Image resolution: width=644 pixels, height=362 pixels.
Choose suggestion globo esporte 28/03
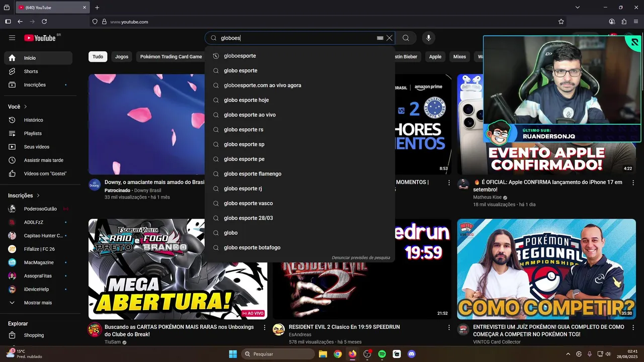(300, 218)
